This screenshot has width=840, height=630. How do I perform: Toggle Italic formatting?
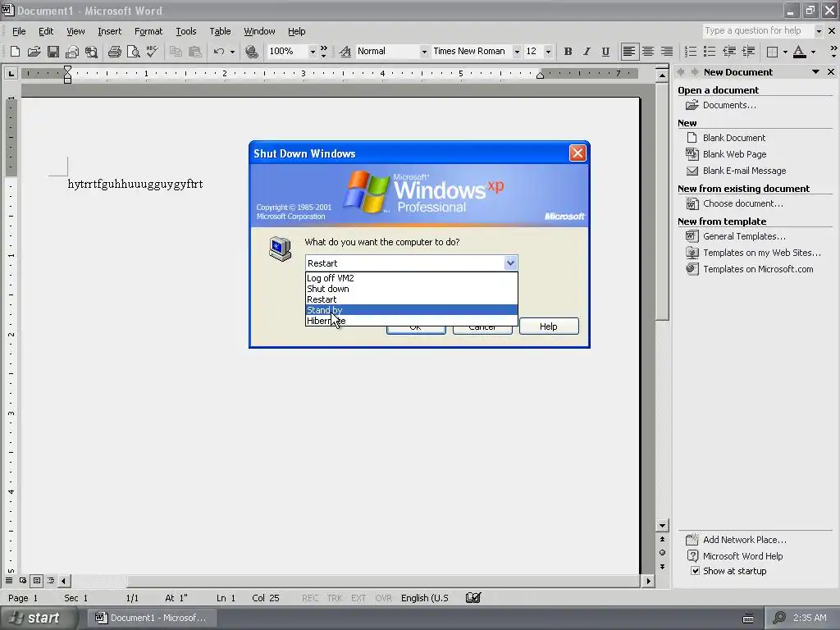(x=587, y=52)
